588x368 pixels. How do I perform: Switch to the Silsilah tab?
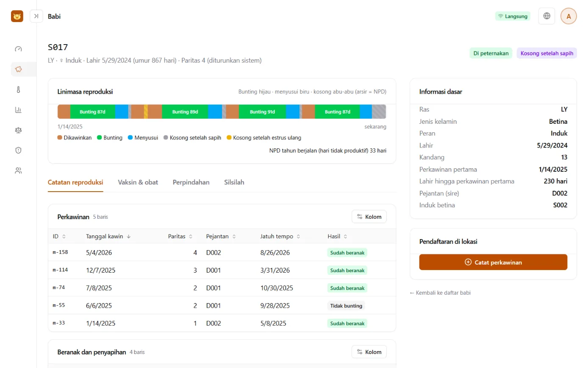234,182
